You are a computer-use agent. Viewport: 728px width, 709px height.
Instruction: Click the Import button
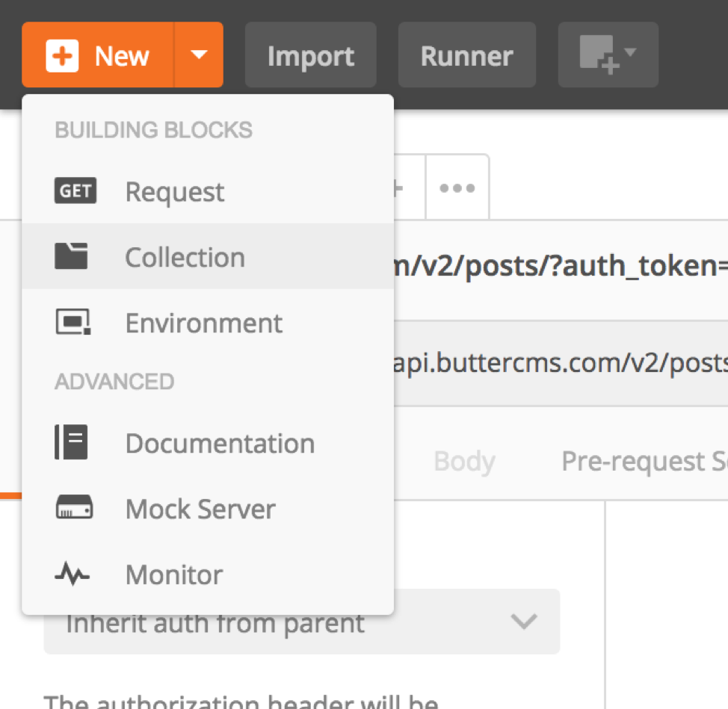310,55
